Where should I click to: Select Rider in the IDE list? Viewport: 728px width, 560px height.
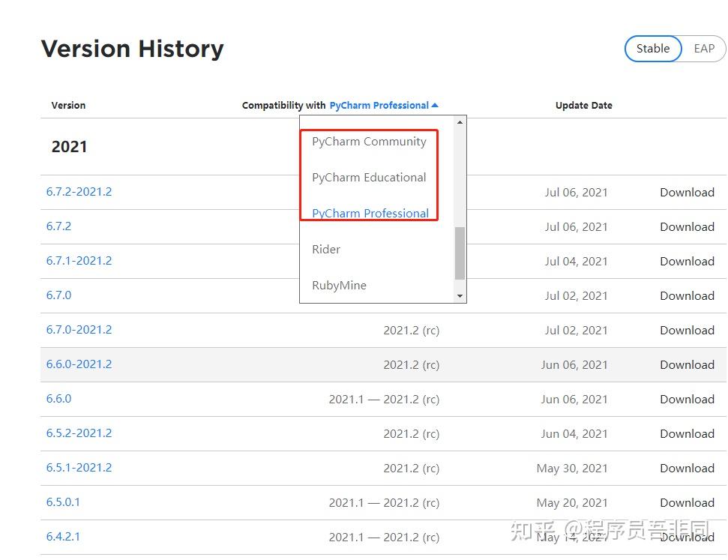[x=326, y=250]
